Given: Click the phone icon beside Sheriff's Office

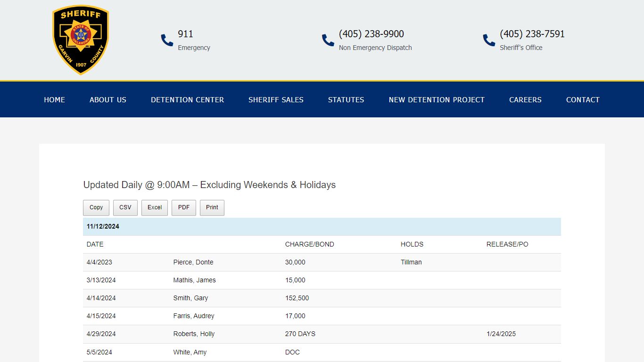Looking at the screenshot, I should (x=489, y=40).
